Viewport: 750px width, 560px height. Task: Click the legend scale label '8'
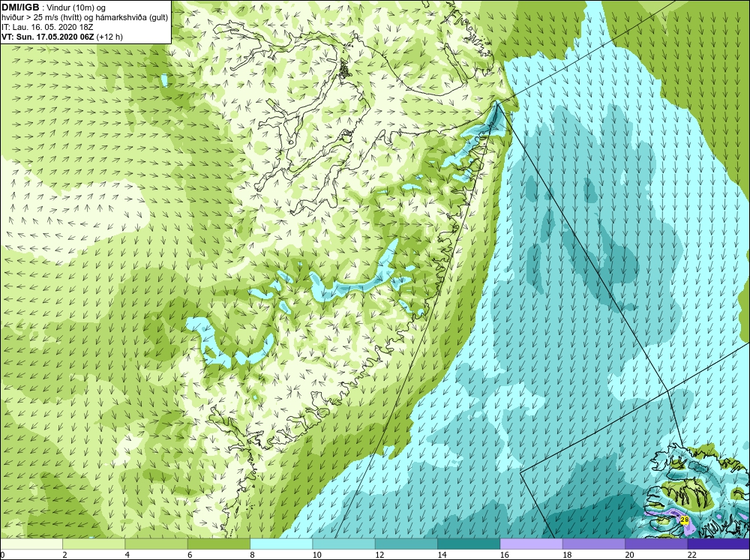pyautogui.click(x=252, y=555)
